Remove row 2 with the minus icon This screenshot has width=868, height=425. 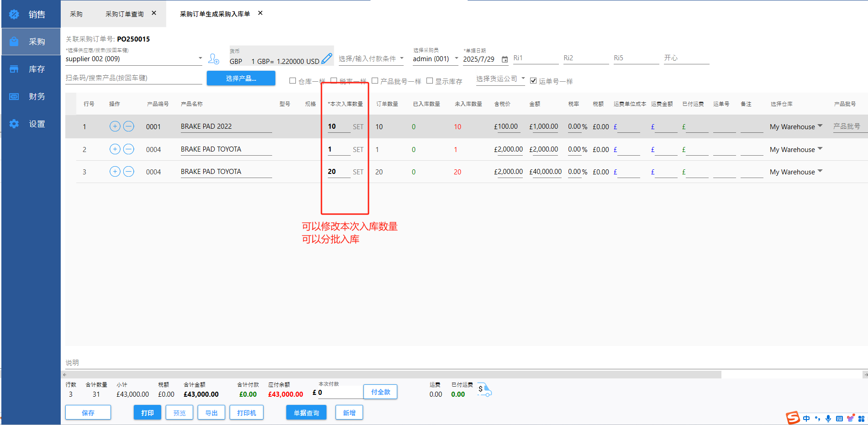[129, 149]
